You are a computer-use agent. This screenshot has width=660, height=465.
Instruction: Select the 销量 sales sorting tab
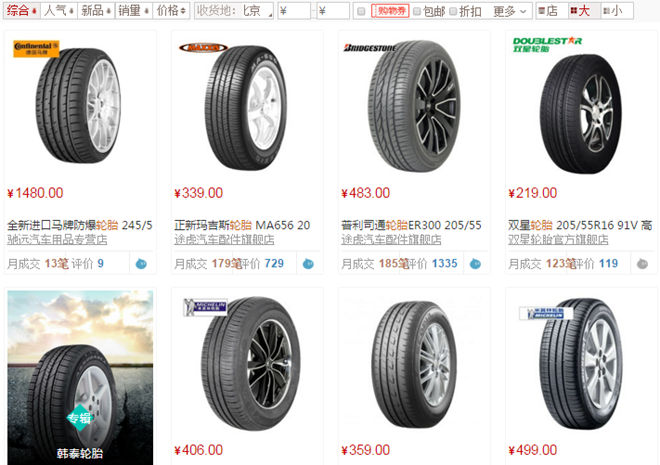[134, 11]
